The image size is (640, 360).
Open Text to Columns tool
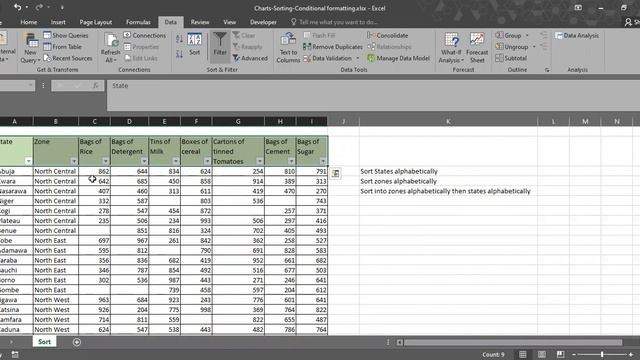pyautogui.click(x=288, y=48)
